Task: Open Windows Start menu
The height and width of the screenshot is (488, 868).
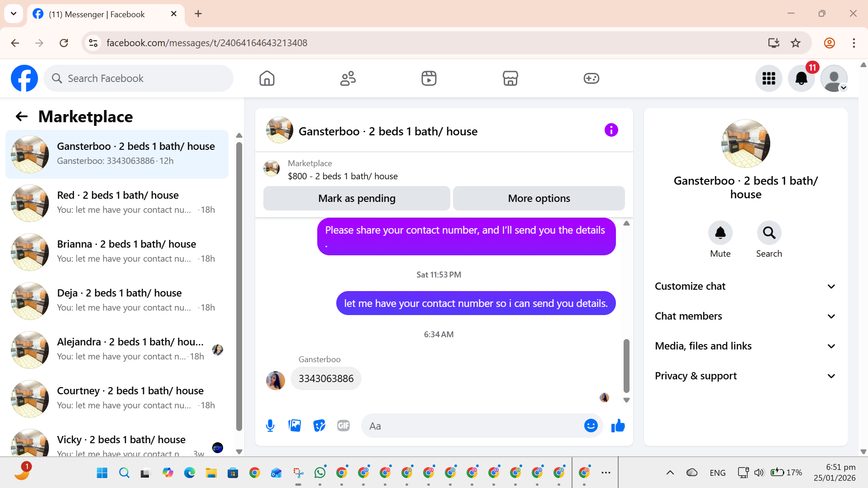Action: [x=102, y=473]
